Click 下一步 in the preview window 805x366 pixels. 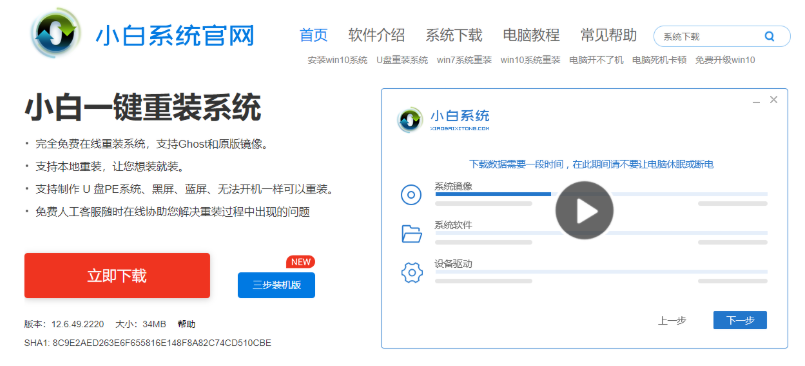(x=740, y=320)
